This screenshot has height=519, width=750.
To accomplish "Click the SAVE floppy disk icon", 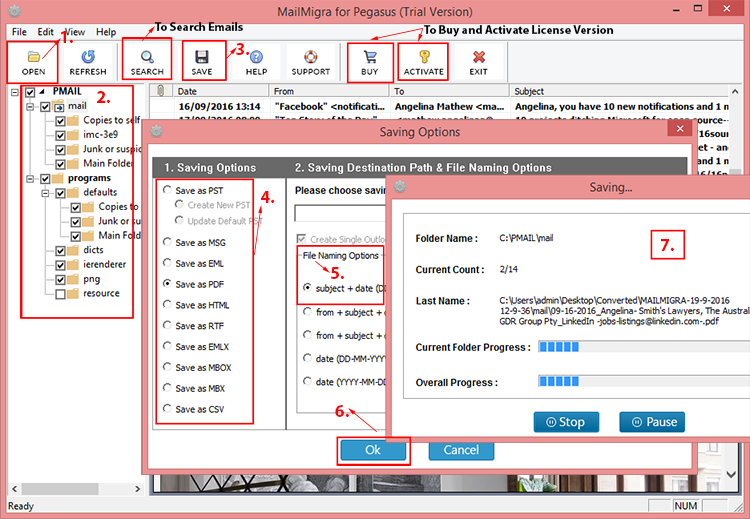I will [x=202, y=62].
